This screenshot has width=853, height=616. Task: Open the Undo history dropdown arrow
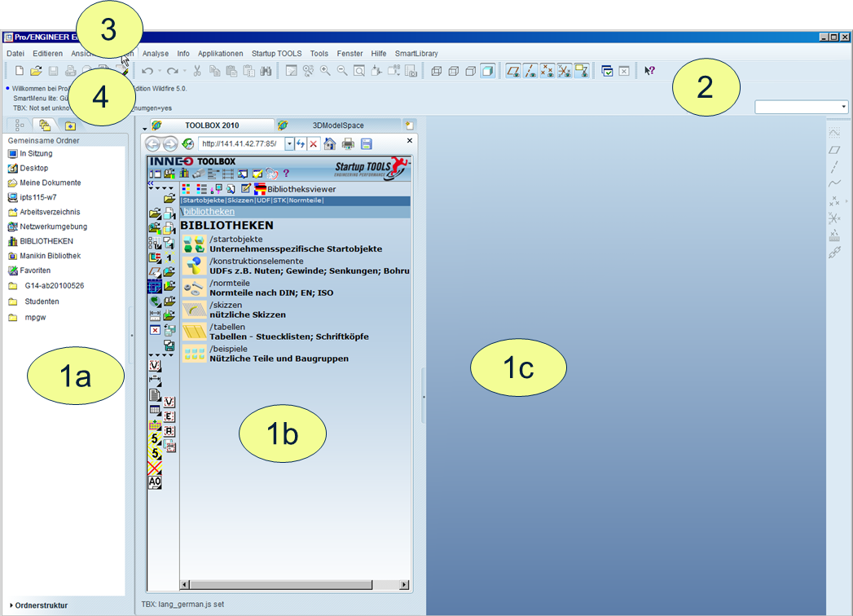point(160,71)
